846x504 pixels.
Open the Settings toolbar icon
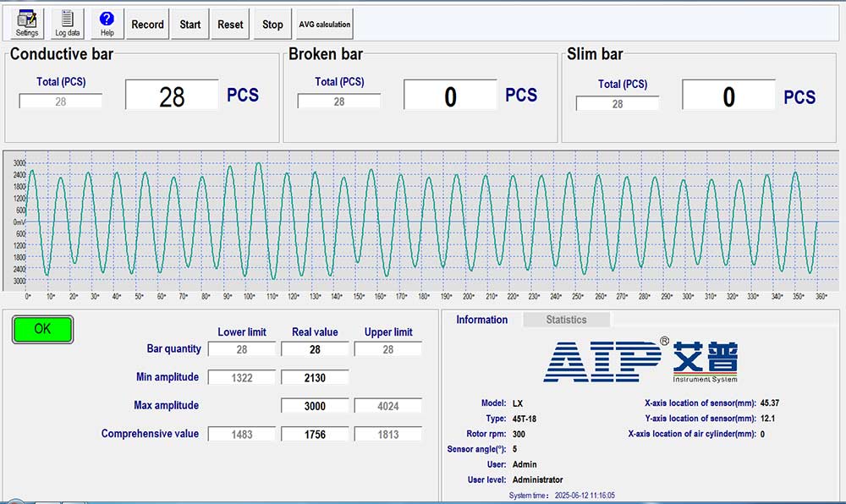pyautogui.click(x=27, y=24)
